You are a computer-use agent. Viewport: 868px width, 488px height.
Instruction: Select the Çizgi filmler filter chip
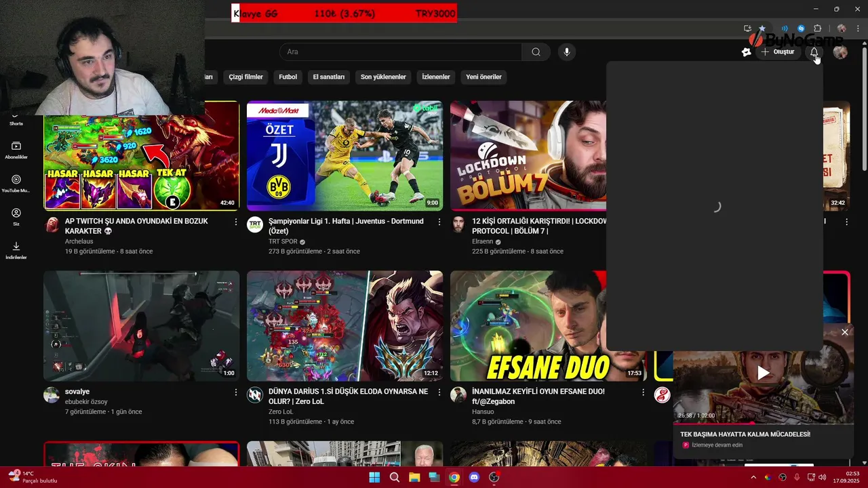click(x=245, y=77)
